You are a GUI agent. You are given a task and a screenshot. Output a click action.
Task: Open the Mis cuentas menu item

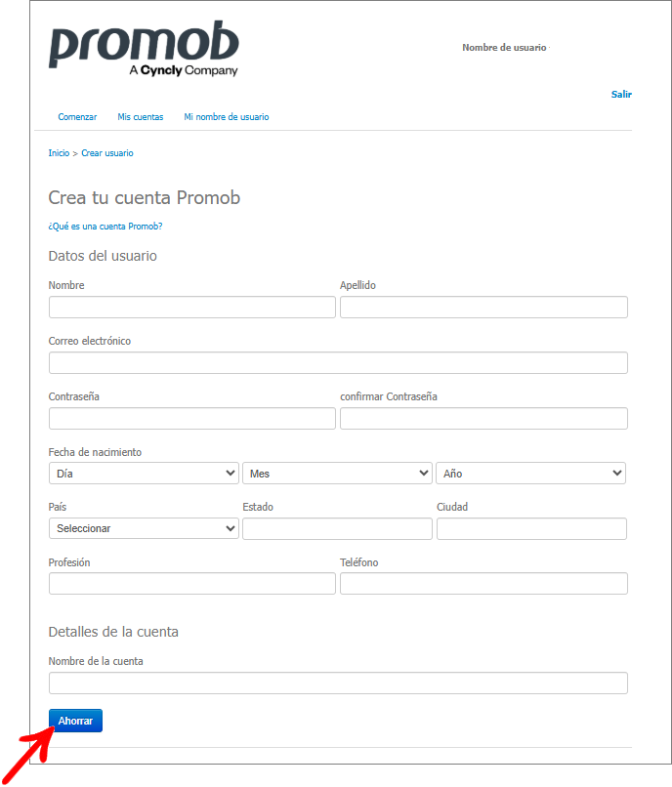coord(141,117)
